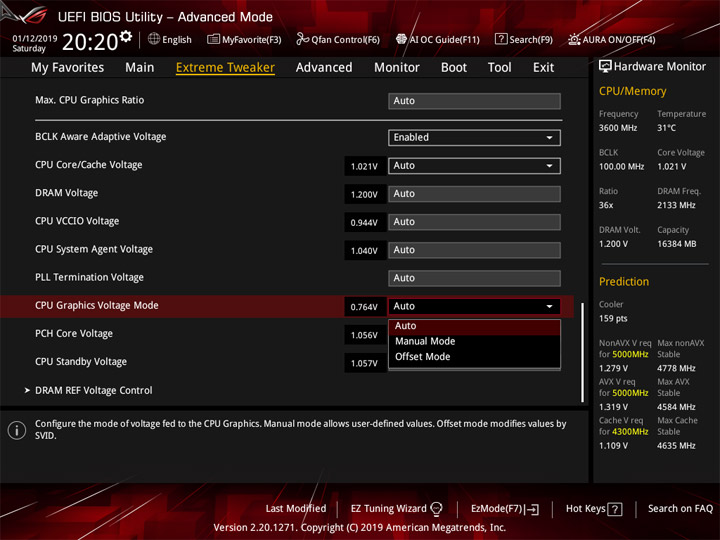Expand DRAM REF Voltage Control submenu
Screen dimensions: 720x540
coord(94,390)
